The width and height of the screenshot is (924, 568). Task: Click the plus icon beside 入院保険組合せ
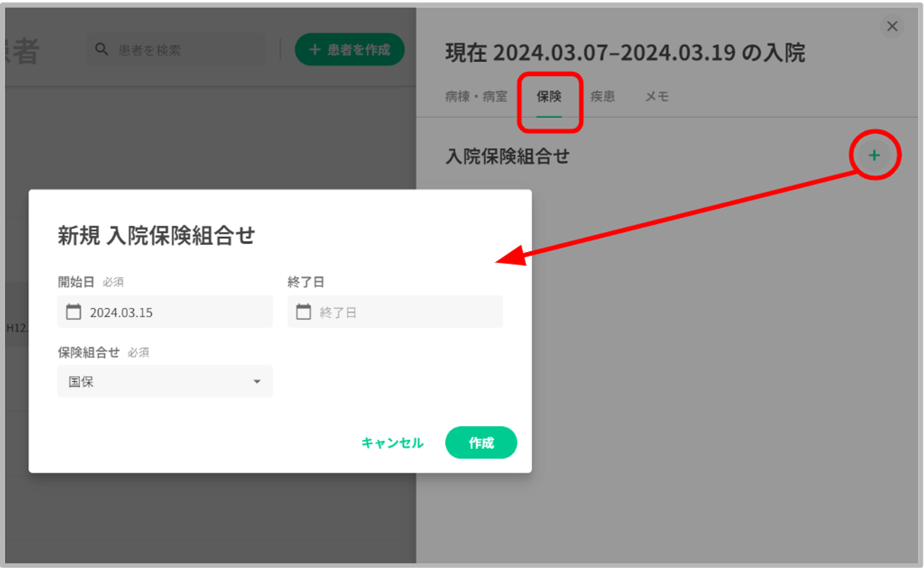[874, 155]
